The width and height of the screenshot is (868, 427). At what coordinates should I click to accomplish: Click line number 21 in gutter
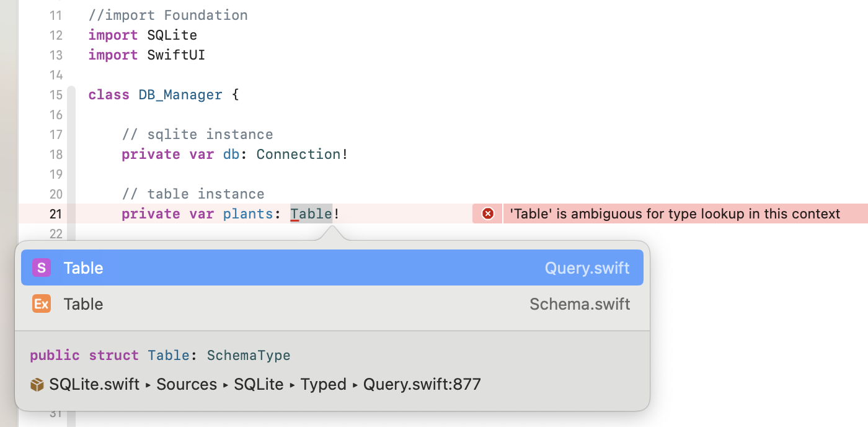(56, 213)
